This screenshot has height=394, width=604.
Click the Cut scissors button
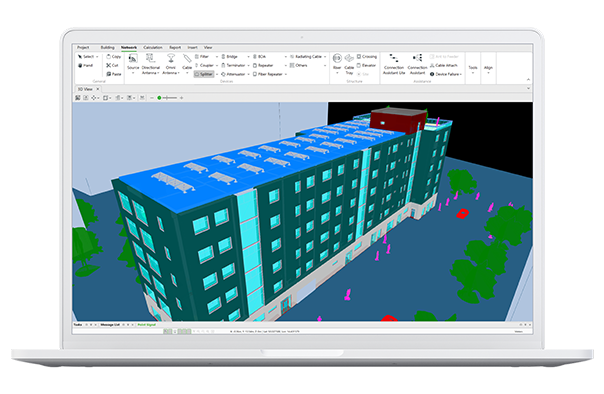[112, 65]
